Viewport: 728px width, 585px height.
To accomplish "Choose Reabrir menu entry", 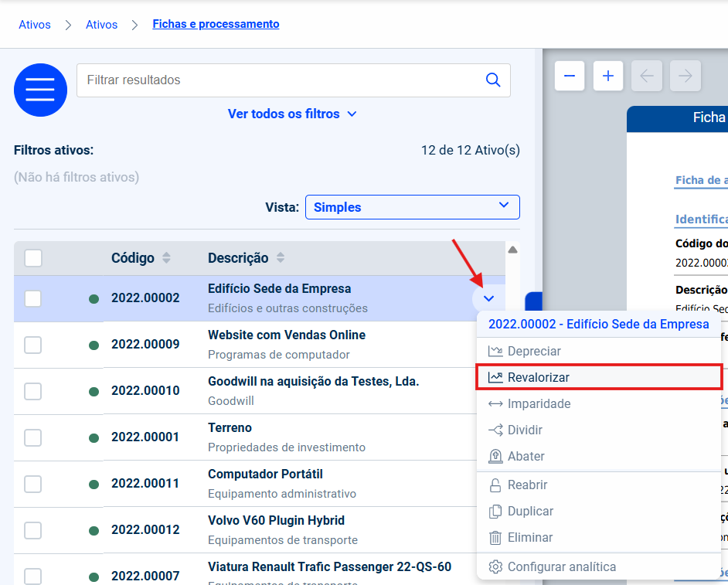I will click(599, 485).
